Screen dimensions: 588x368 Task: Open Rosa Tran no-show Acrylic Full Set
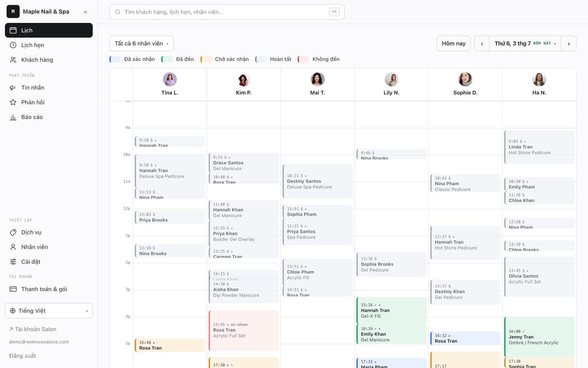[244, 330]
